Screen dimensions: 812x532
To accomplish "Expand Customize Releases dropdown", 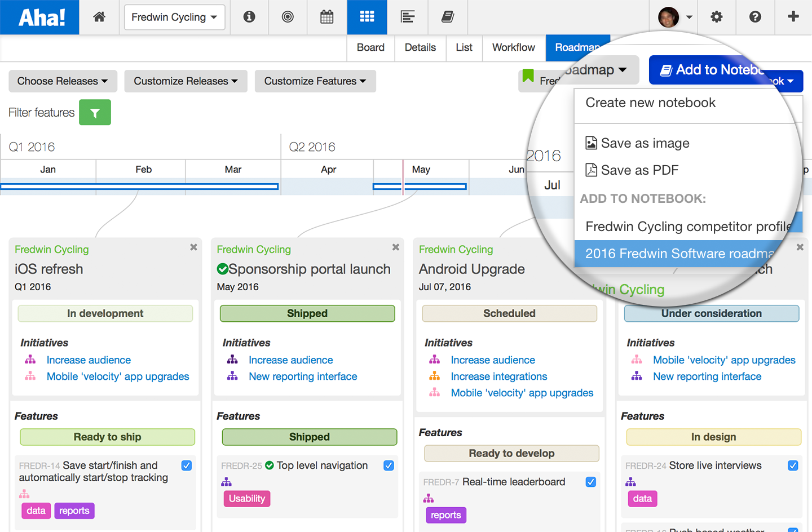I will 186,81.
